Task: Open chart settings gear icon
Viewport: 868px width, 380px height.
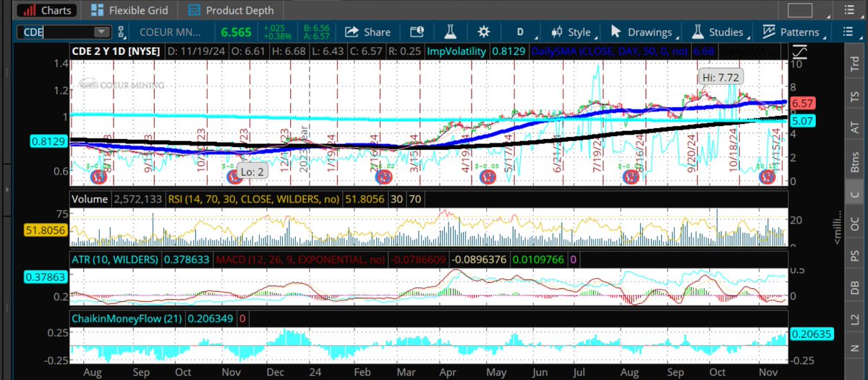Action: tap(483, 32)
